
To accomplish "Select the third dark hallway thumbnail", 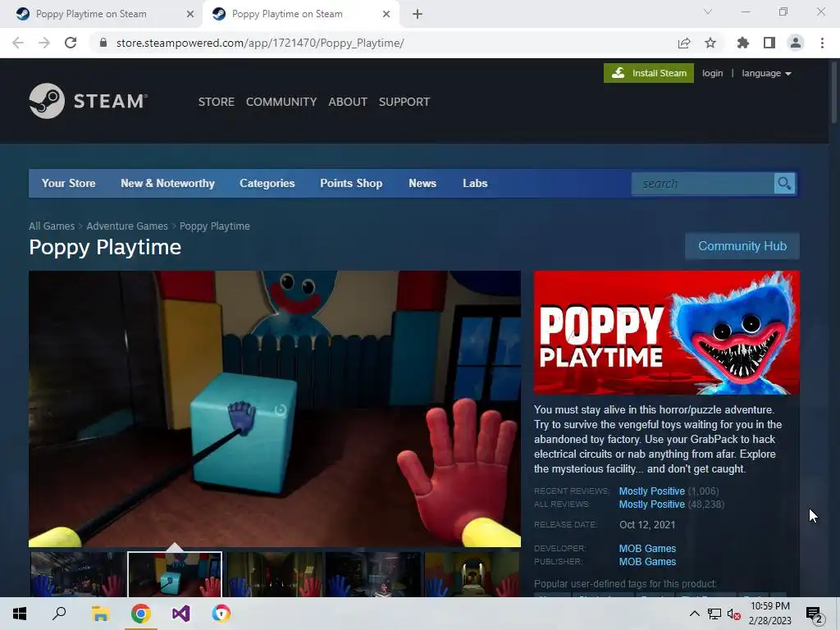I will tap(274, 574).
